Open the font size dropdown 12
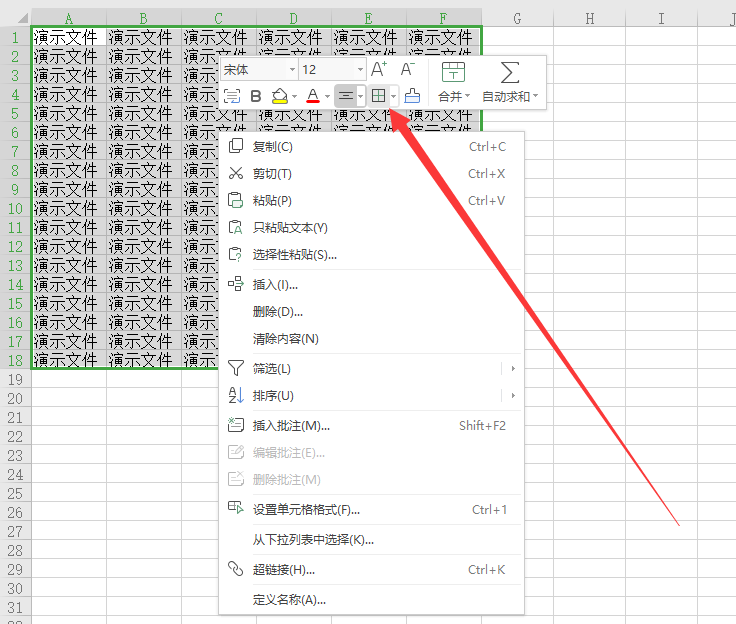 [332, 69]
